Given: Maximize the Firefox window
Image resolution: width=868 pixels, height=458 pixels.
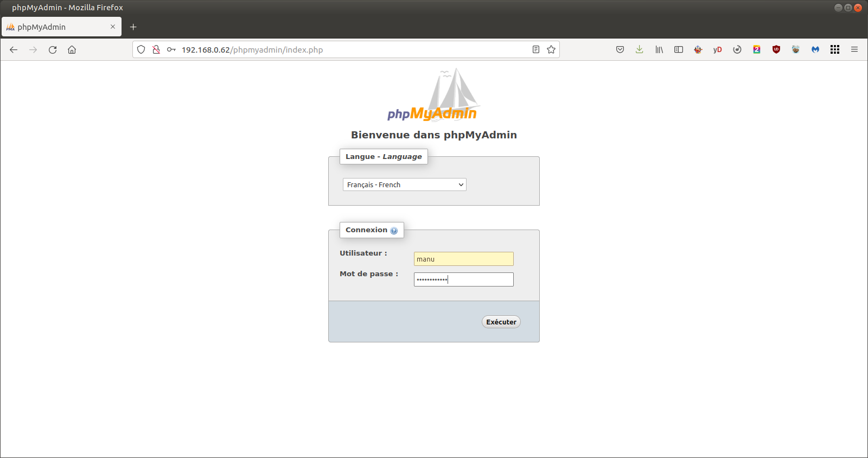Looking at the screenshot, I should point(848,8).
